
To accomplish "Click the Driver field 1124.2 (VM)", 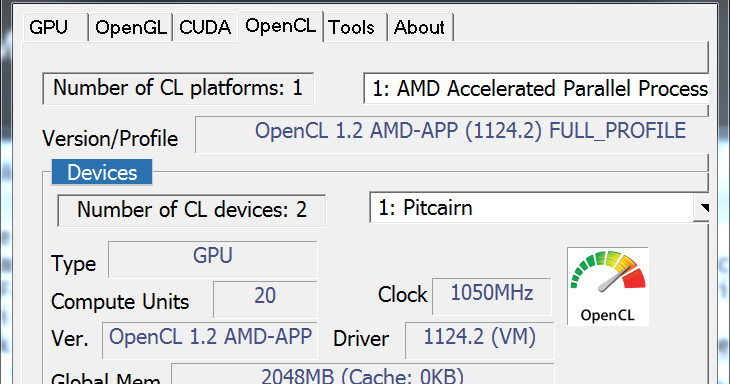I will [x=480, y=340].
